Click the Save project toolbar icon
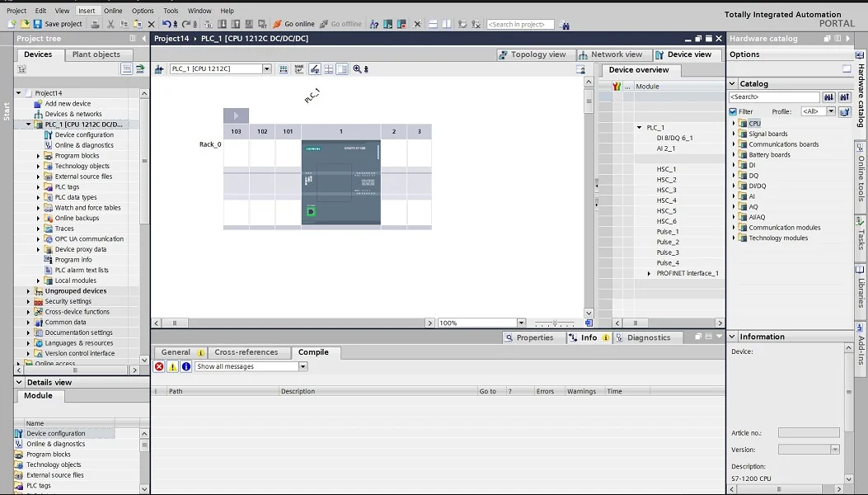Viewport: 868px width, 495px height. [x=38, y=24]
